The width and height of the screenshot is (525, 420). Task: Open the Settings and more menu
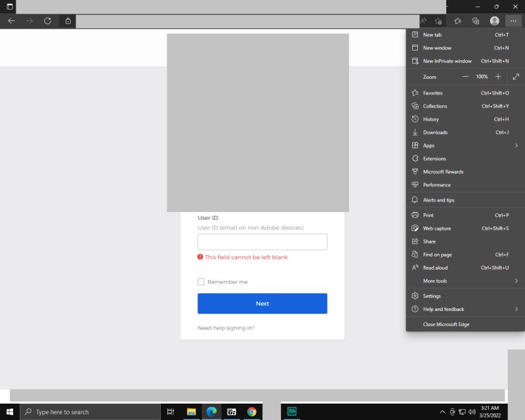[513, 20]
